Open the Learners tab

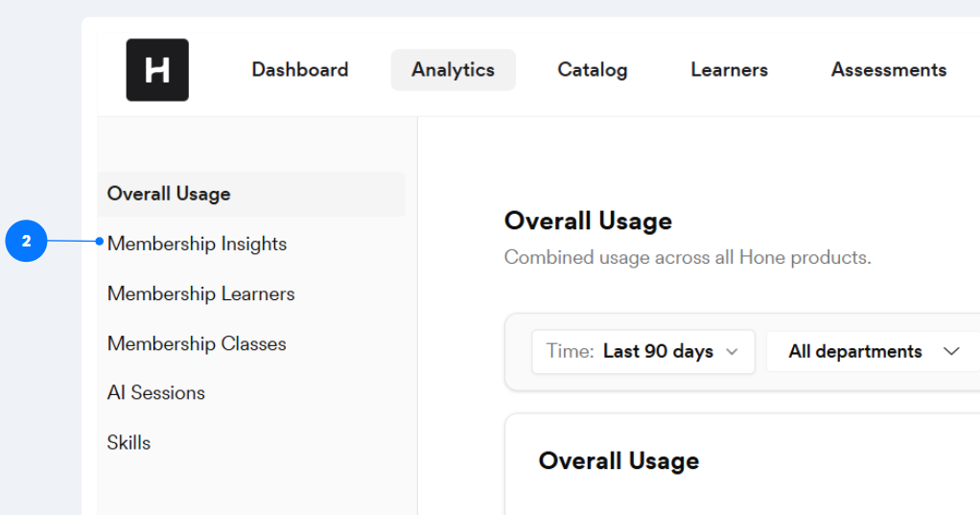tap(730, 70)
